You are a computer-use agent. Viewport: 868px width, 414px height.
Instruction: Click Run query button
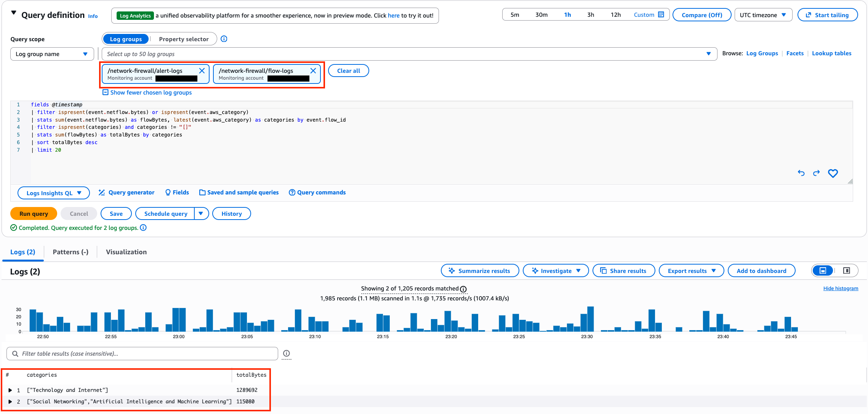coord(34,213)
